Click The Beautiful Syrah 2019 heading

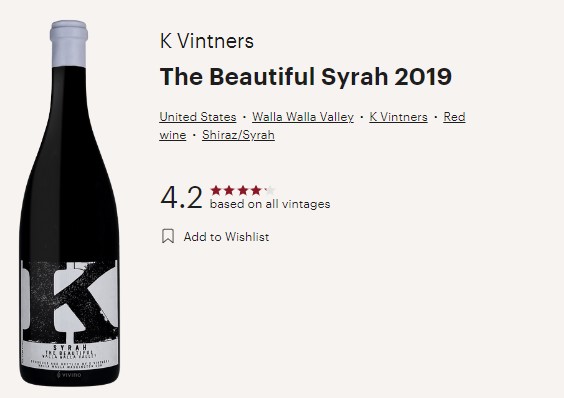[x=306, y=77]
